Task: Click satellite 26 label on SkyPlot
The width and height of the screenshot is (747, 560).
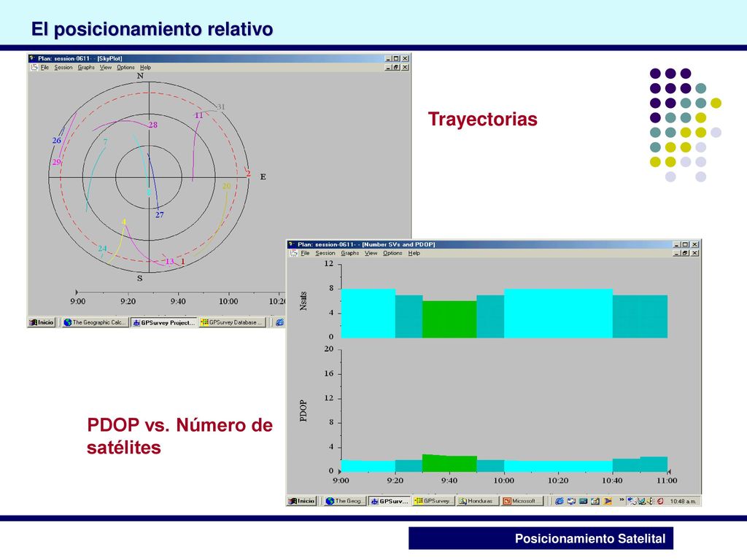Action: click(x=57, y=141)
